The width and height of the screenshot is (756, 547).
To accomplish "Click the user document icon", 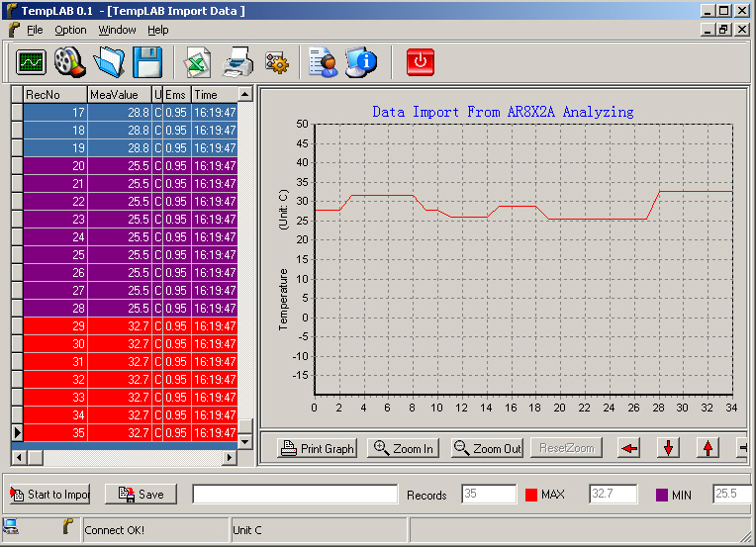I will pyautogui.click(x=323, y=62).
